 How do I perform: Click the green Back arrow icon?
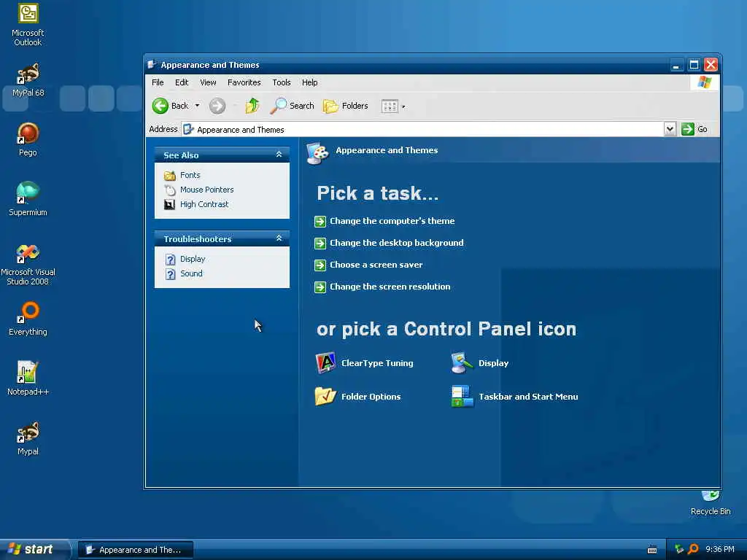tap(160, 106)
